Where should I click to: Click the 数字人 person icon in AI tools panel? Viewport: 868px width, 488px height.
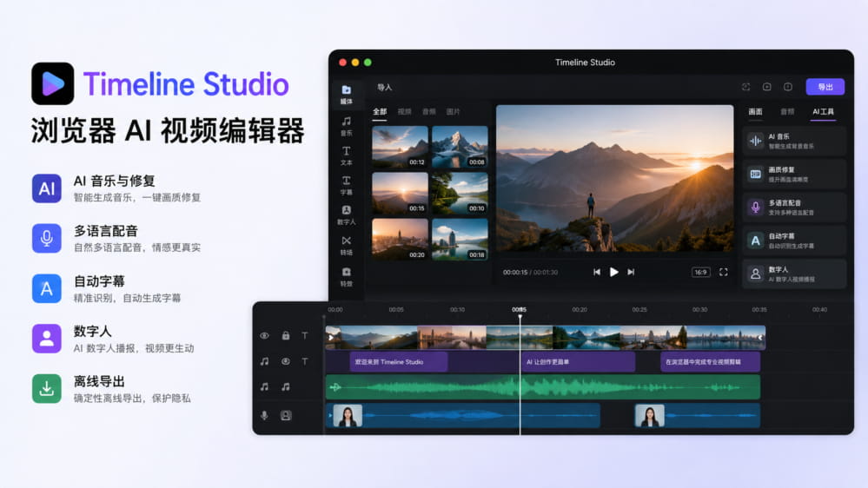pyautogui.click(x=755, y=274)
